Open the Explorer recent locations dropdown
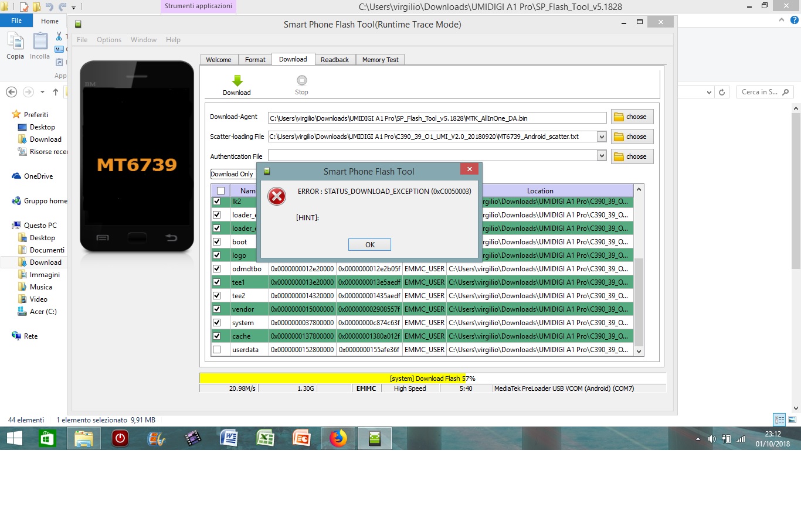The width and height of the screenshot is (801, 532). tap(42, 92)
